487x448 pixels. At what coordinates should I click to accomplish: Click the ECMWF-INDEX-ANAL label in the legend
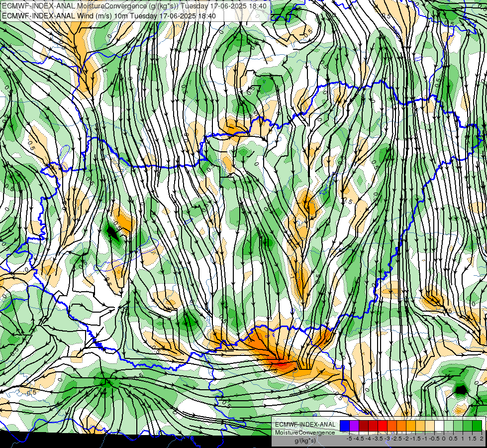click(x=305, y=425)
